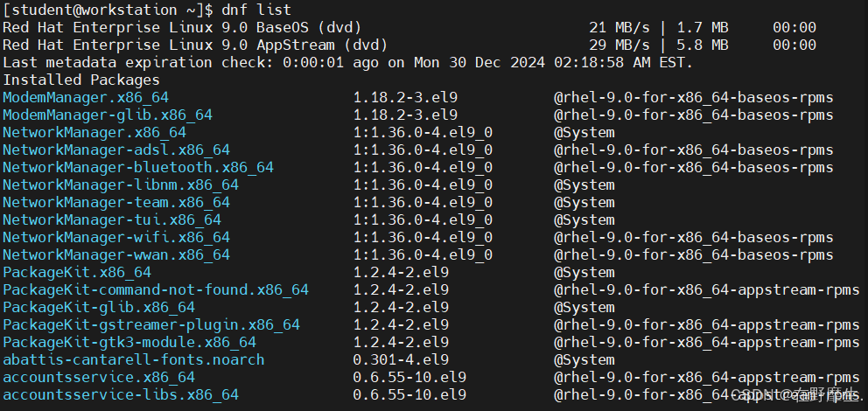Select the BaseOS (dvd) repository line

409,28
